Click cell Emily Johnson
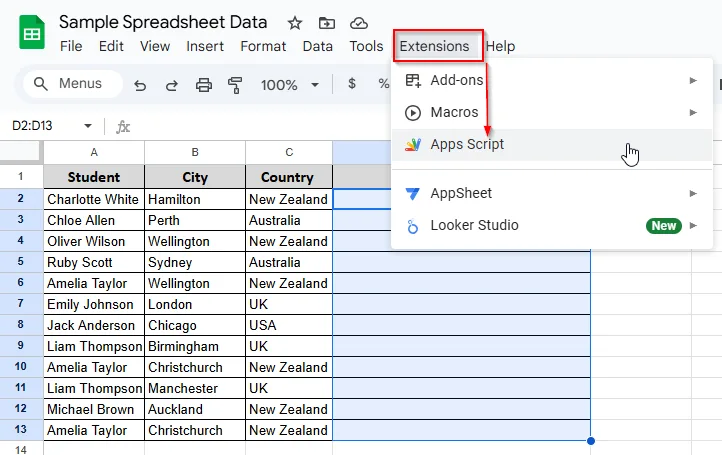This screenshot has width=722, height=455. coord(94,304)
